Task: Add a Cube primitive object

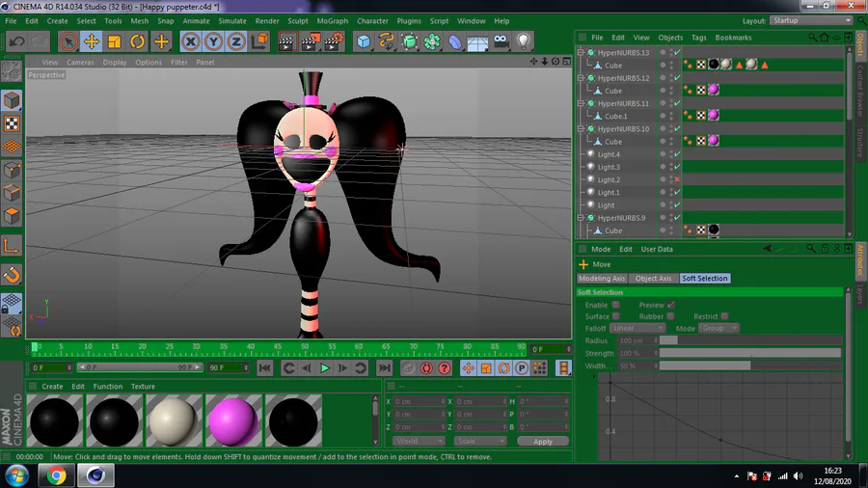Action: 364,41
